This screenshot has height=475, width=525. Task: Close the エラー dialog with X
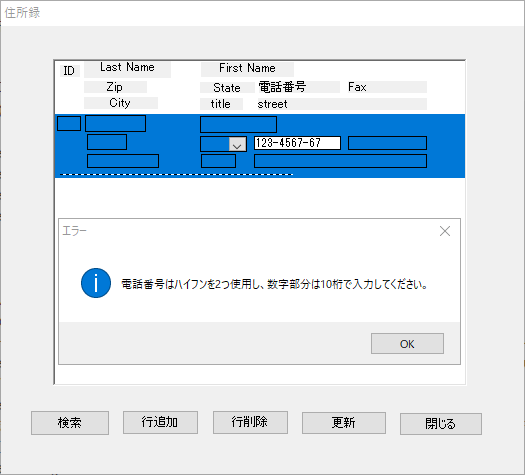point(445,231)
